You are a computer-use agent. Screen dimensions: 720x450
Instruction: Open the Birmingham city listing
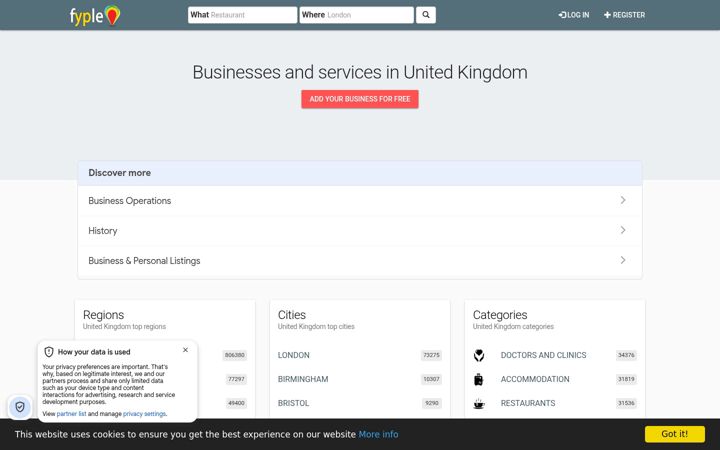tap(303, 379)
